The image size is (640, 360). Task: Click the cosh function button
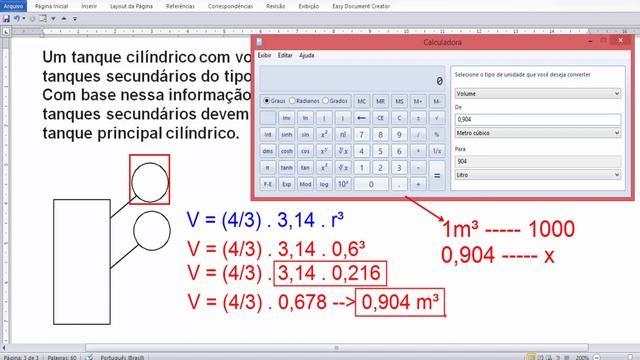coord(287,151)
